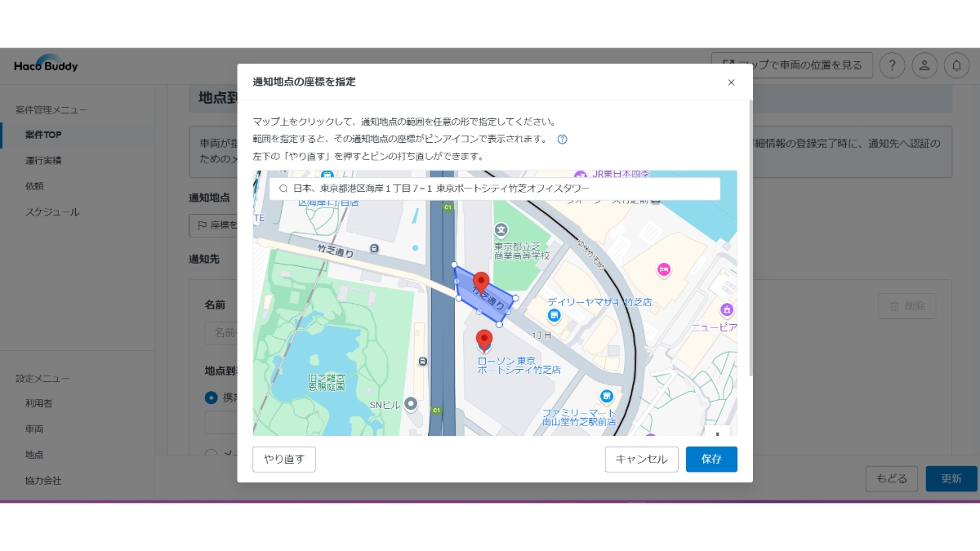Click the address search field on the map
The image size is (980, 551).
[495, 189]
